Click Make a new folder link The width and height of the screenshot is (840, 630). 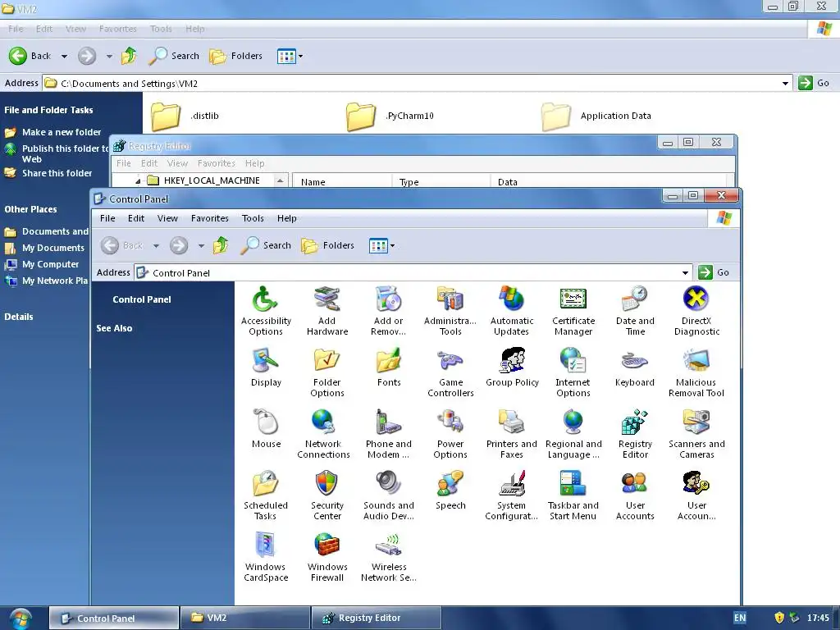coord(53,132)
